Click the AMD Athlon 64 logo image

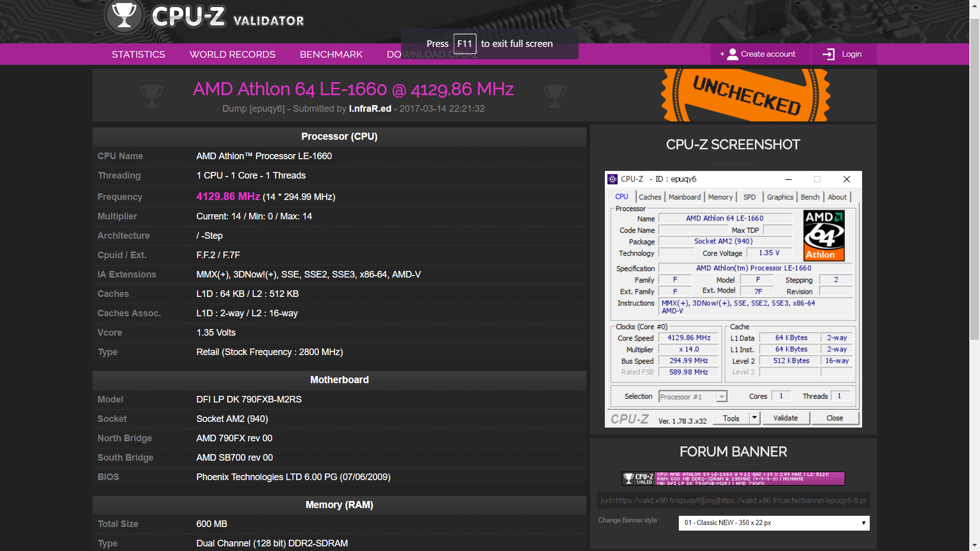824,235
